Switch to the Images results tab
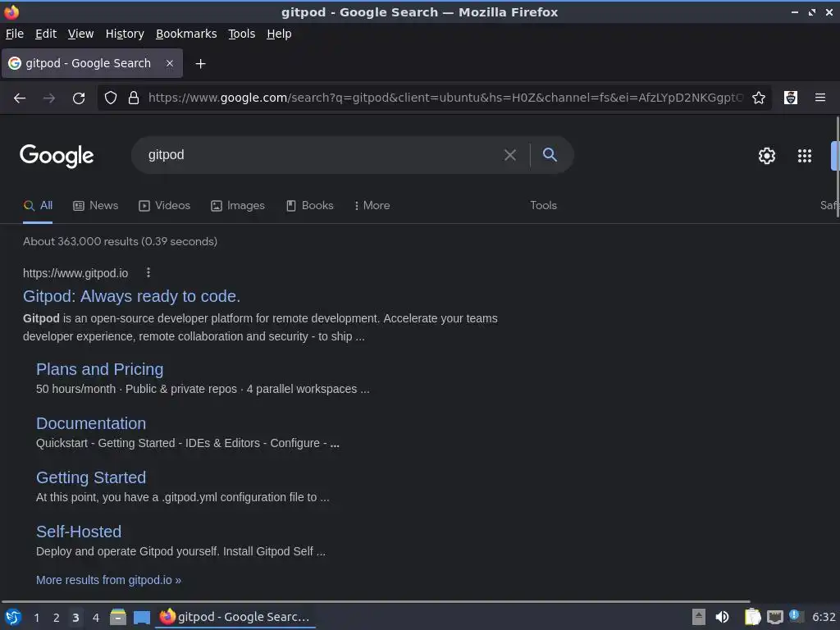This screenshot has width=840, height=630. (238, 205)
